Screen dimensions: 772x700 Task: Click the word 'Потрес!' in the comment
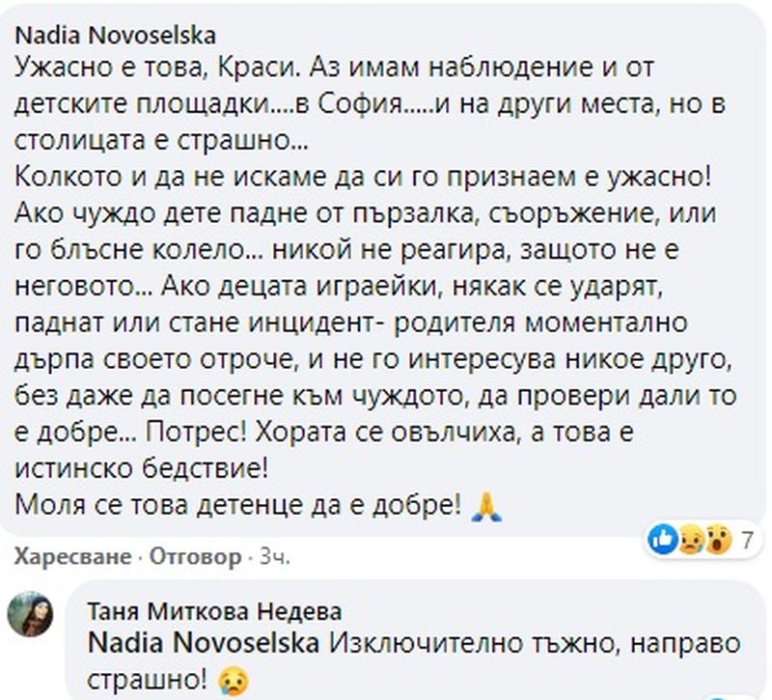[196, 433]
